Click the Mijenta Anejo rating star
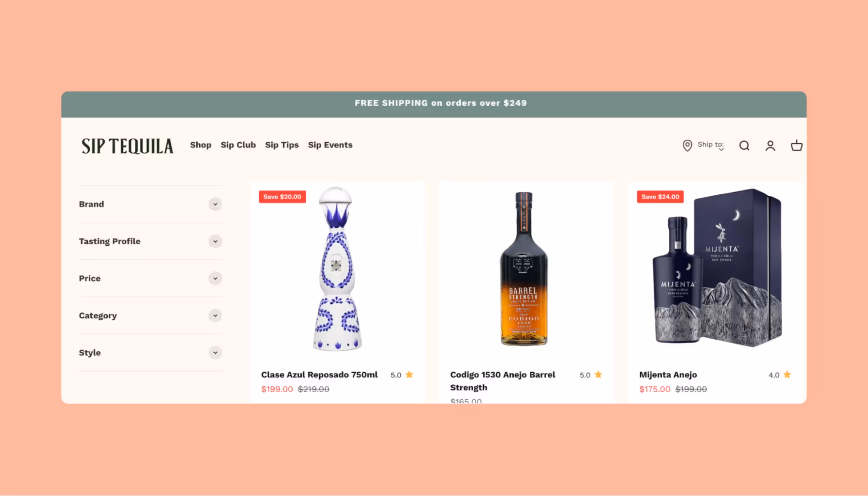 (x=787, y=374)
